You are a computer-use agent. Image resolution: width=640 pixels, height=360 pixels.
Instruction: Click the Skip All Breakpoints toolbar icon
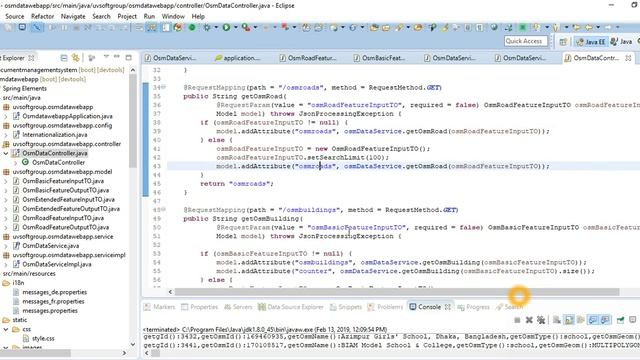click(36, 27)
